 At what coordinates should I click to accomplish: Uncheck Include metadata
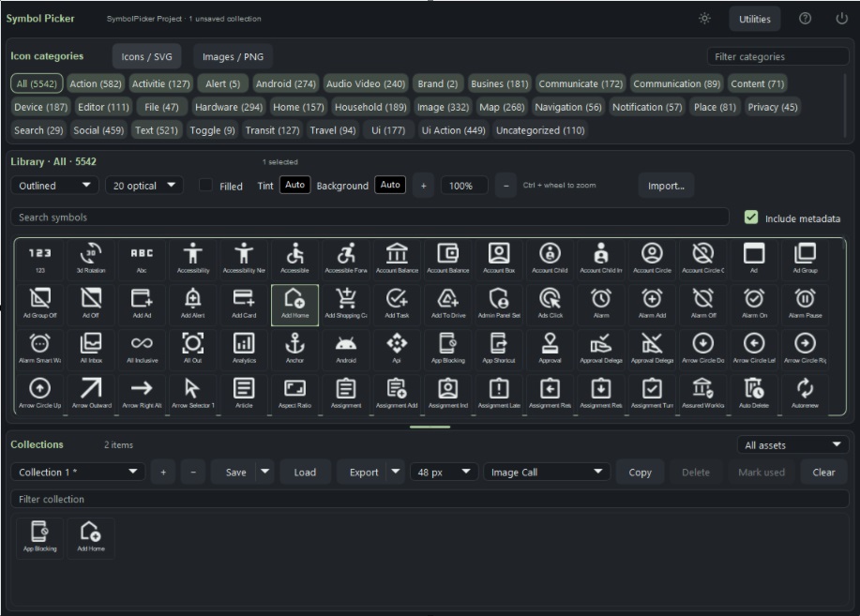751,218
